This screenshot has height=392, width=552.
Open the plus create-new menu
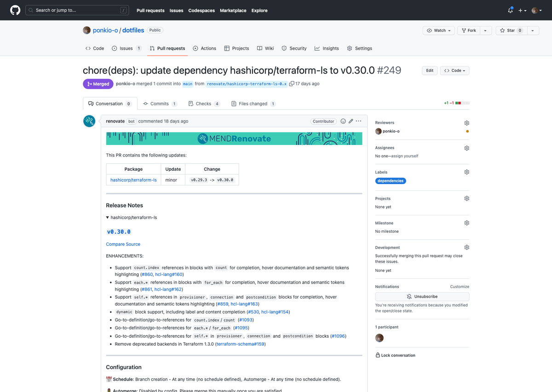(x=523, y=10)
